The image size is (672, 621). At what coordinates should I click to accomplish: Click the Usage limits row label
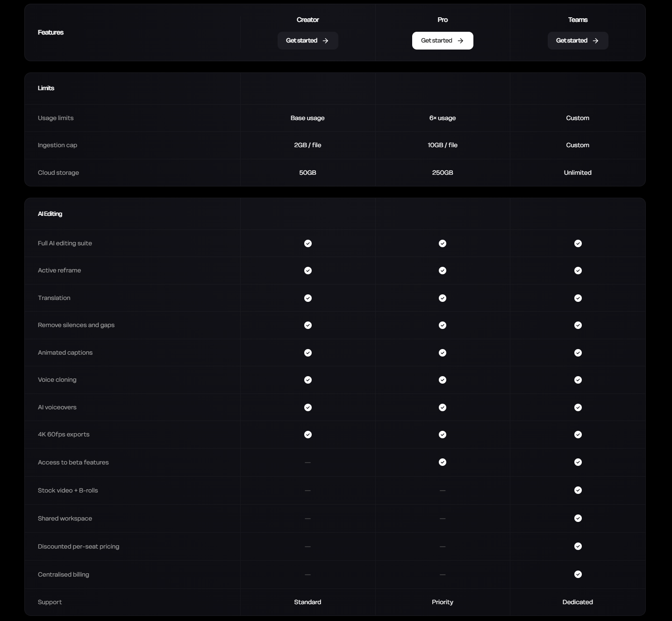(x=56, y=118)
